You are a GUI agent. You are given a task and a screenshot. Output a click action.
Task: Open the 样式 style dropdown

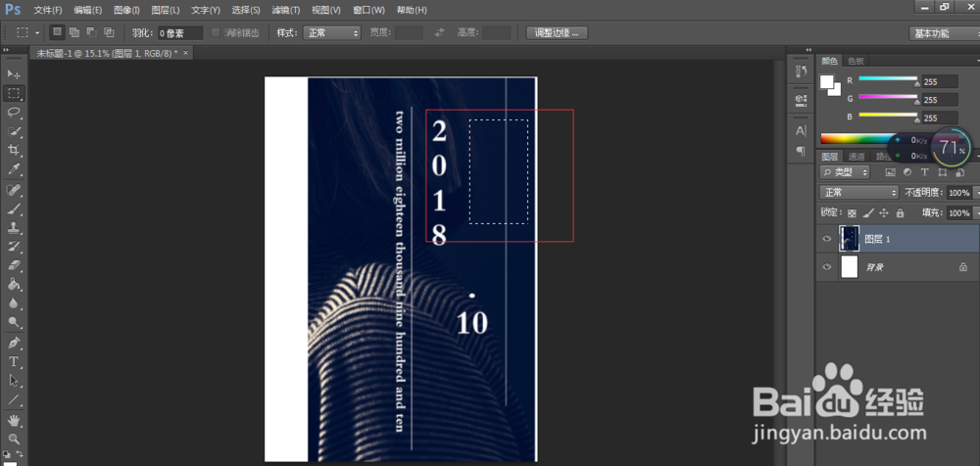coord(331,33)
